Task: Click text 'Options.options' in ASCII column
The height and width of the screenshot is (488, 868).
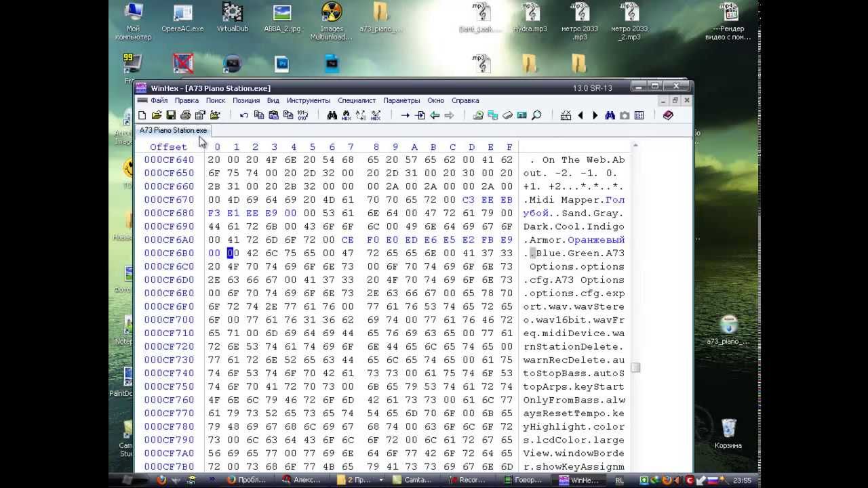Action: click(577, 266)
